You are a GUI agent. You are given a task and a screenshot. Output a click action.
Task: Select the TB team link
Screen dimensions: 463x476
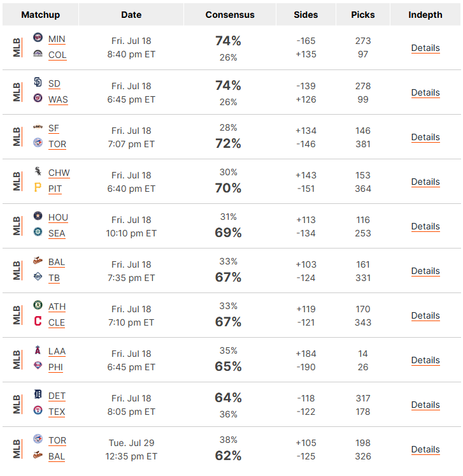click(54, 278)
